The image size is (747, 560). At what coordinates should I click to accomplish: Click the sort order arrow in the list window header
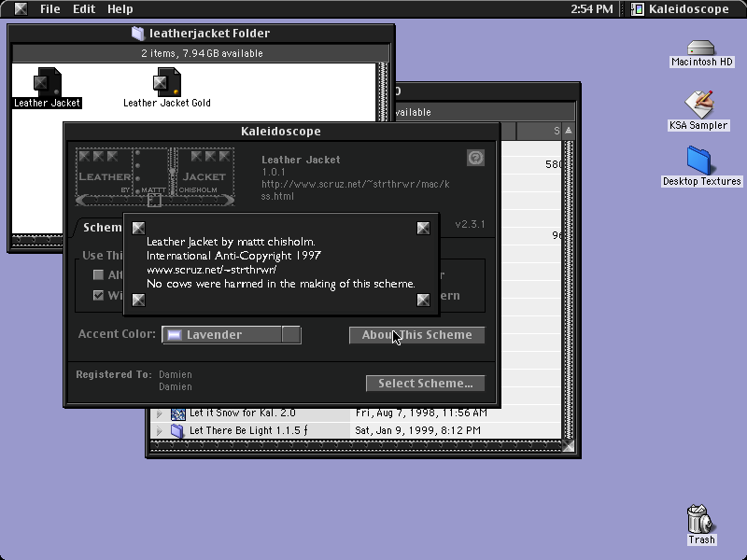coord(569,131)
